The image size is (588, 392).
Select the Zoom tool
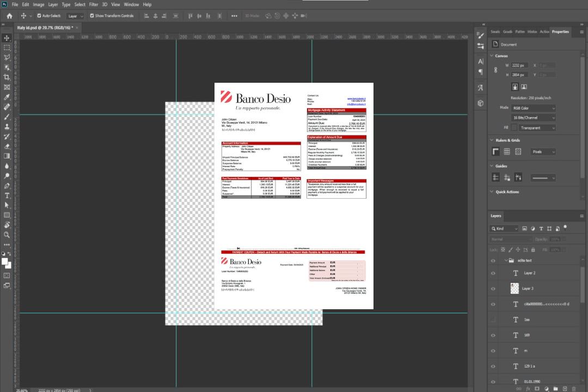(7, 235)
